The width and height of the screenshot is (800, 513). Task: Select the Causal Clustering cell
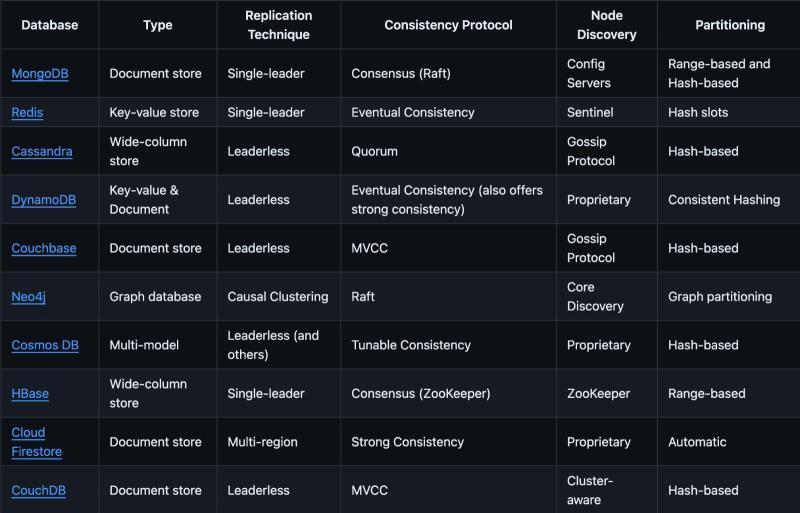coord(277,297)
